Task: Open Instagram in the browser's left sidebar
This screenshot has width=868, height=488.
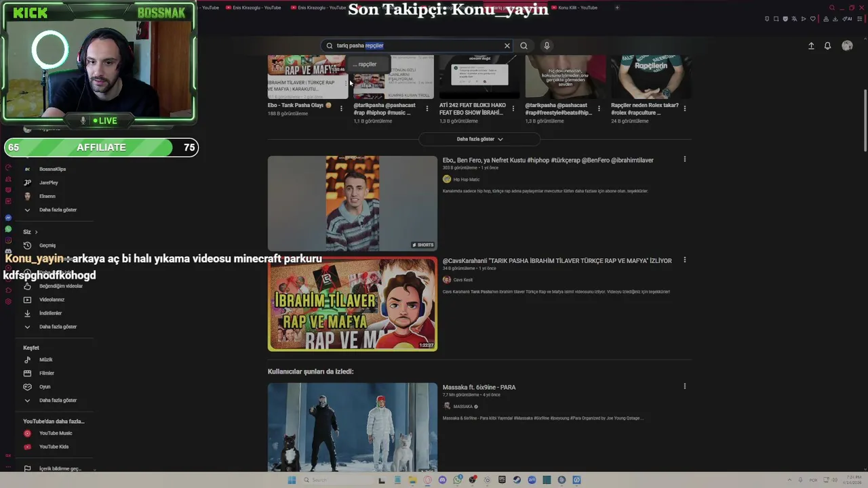Action: [8, 241]
